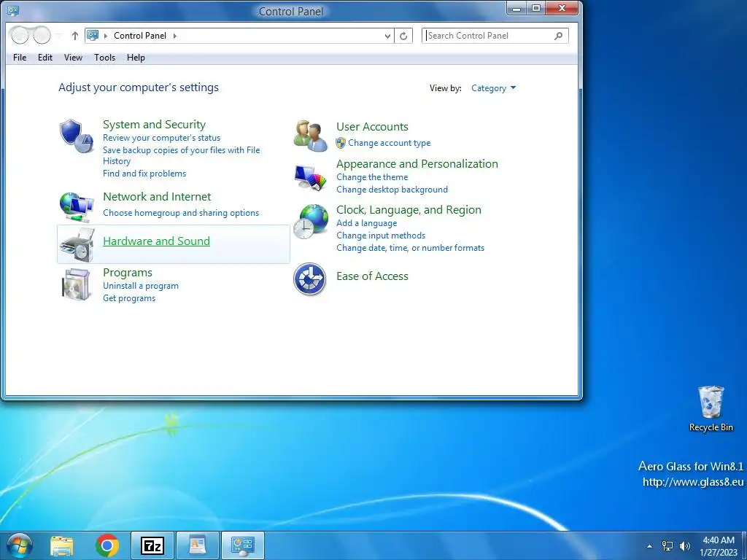Open Network and Internet heading link
Image resolution: width=747 pixels, height=560 pixels.
pos(157,197)
